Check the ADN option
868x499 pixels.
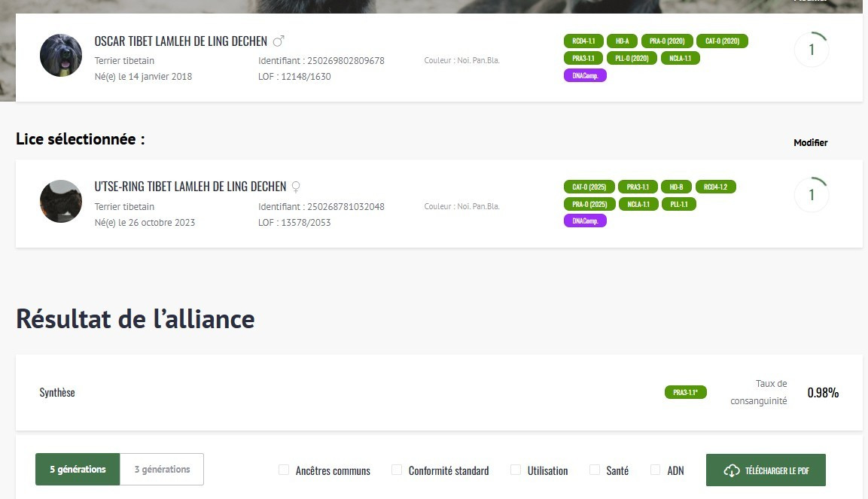[656, 470]
